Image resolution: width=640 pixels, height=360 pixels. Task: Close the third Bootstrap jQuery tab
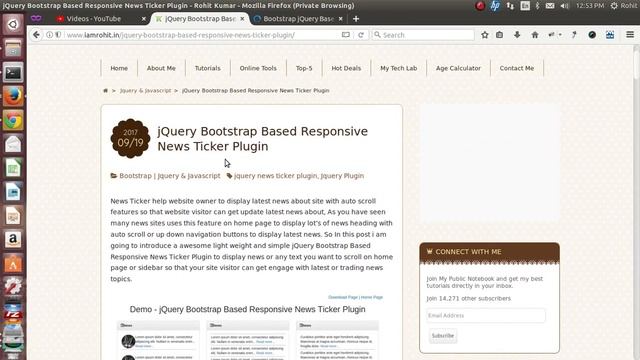(x=340, y=19)
